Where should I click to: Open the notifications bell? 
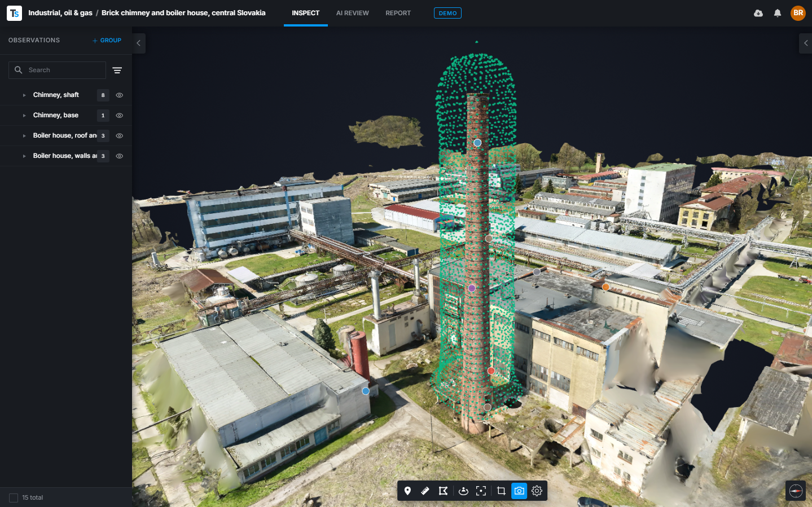pos(778,13)
